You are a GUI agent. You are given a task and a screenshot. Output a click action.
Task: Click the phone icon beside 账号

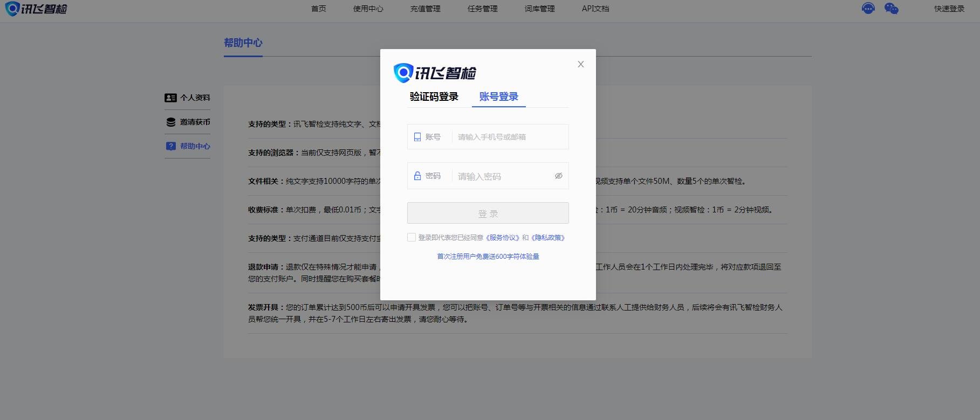(x=417, y=137)
